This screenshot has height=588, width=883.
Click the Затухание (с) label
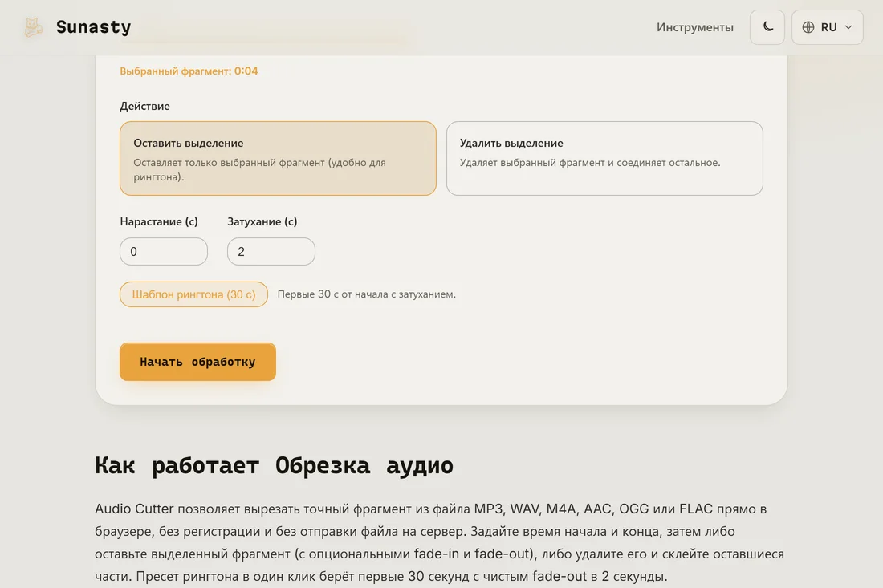point(262,221)
